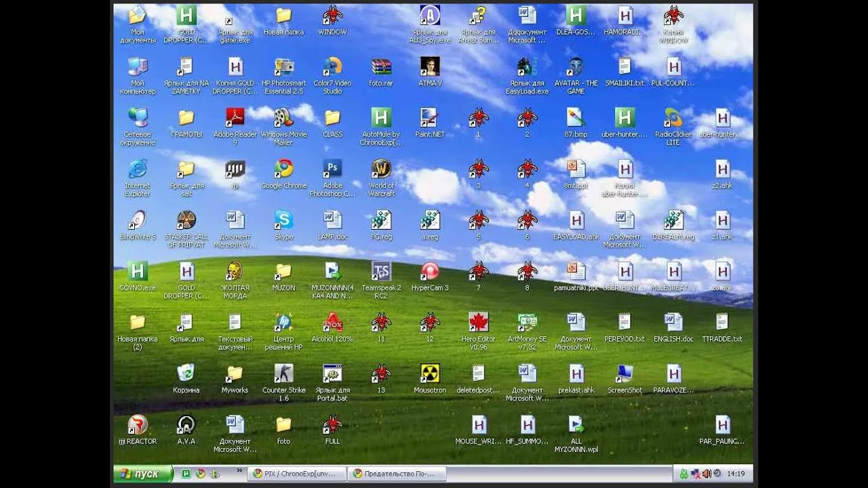Open the ArtMoney SE v7.32 icon
Image resolution: width=868 pixels, height=488 pixels.
tap(527, 331)
